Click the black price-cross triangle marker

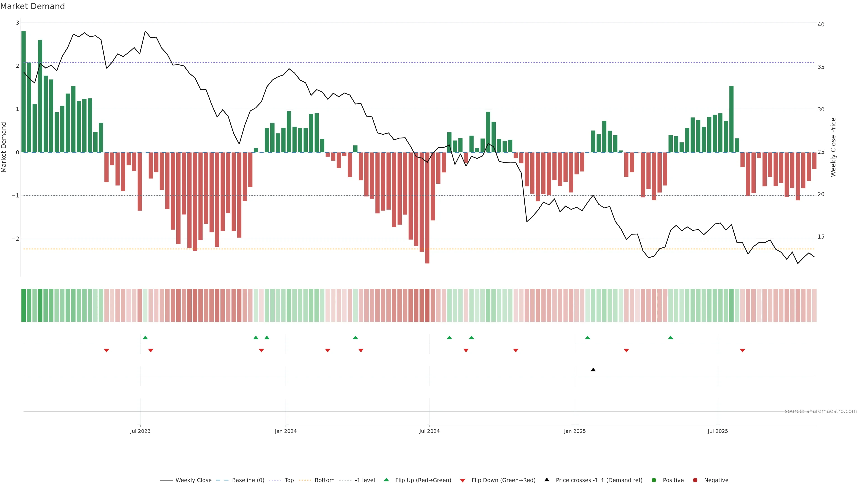(x=593, y=370)
